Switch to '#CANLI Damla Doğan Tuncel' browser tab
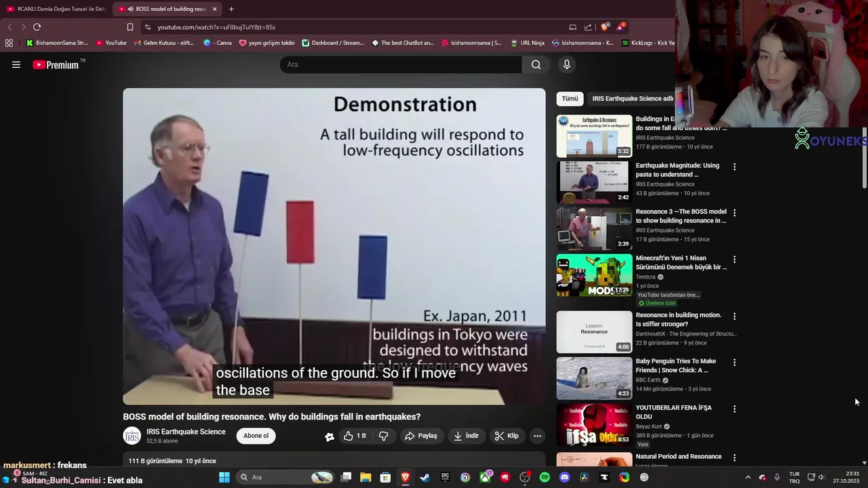 pyautogui.click(x=56, y=9)
